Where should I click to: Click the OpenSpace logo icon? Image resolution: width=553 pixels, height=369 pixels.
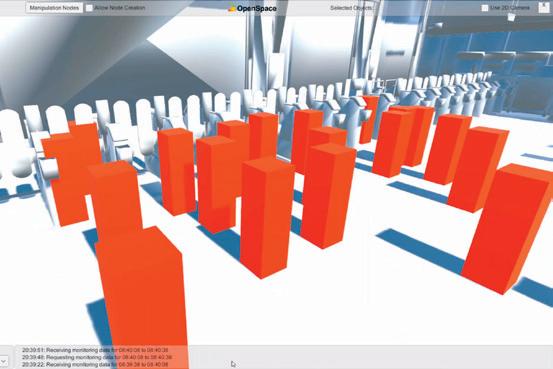pyautogui.click(x=232, y=7)
